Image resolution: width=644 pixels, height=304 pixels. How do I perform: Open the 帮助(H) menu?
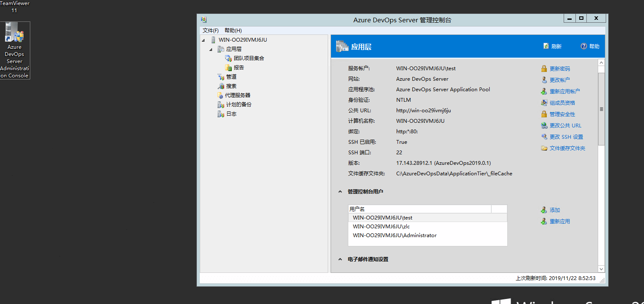click(x=233, y=30)
